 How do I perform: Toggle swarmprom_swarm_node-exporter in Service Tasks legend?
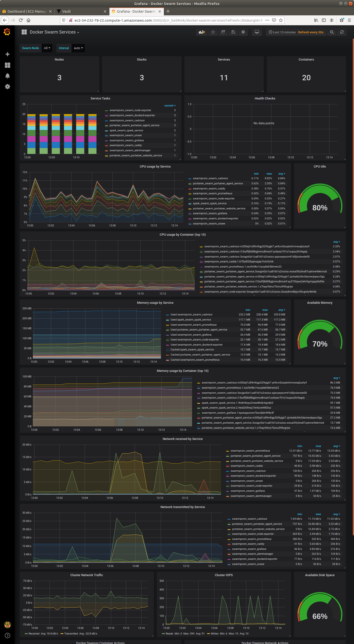tap(130, 110)
